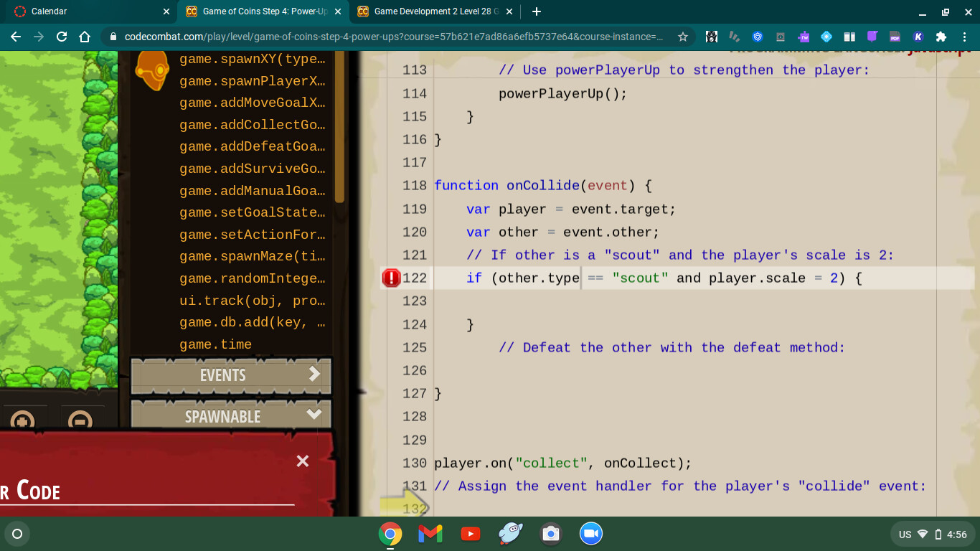980x551 pixels.
Task: Close the Game Development 2 tab
Action: pos(509,11)
